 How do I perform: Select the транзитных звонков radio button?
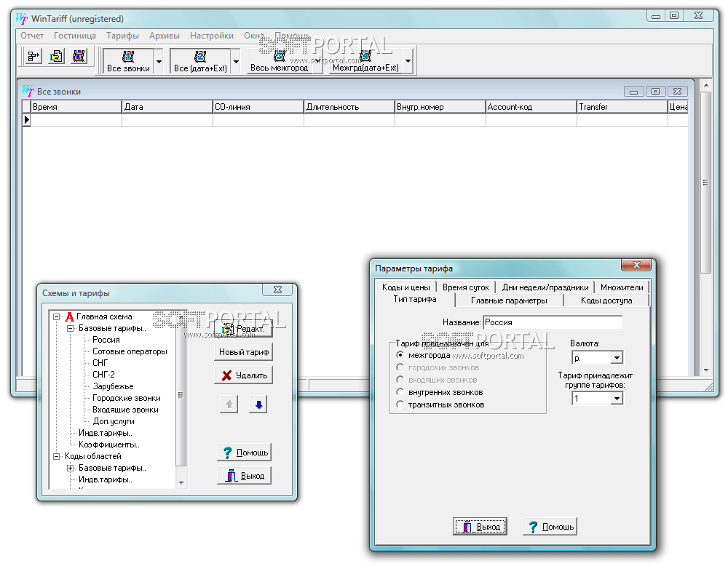click(x=400, y=404)
